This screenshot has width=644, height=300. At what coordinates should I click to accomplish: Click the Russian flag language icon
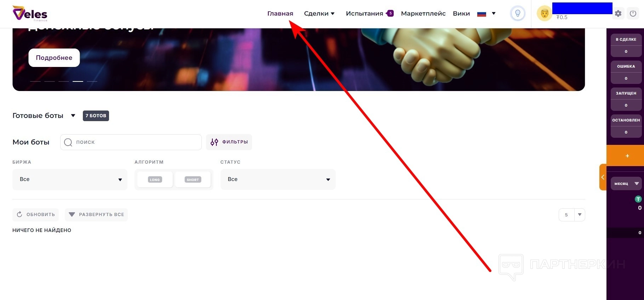tap(481, 14)
